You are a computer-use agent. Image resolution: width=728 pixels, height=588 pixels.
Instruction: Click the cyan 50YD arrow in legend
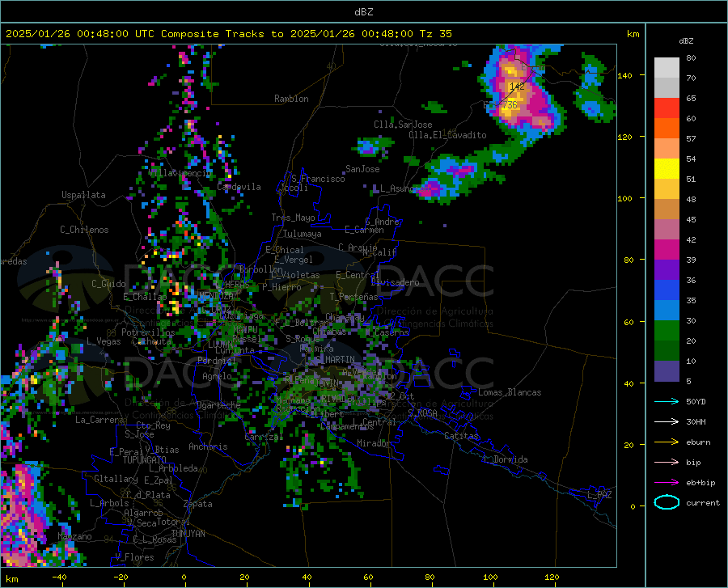click(667, 401)
